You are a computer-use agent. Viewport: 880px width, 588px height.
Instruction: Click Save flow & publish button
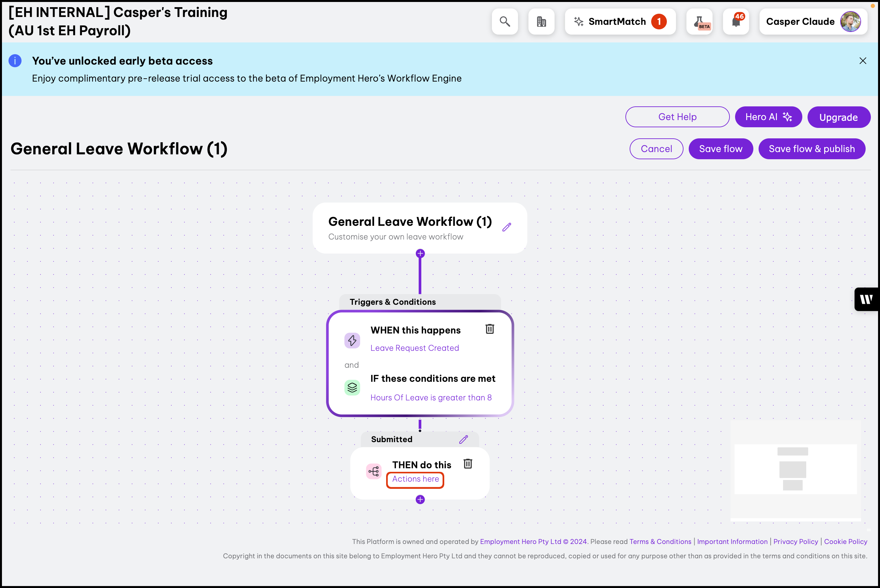(x=811, y=149)
